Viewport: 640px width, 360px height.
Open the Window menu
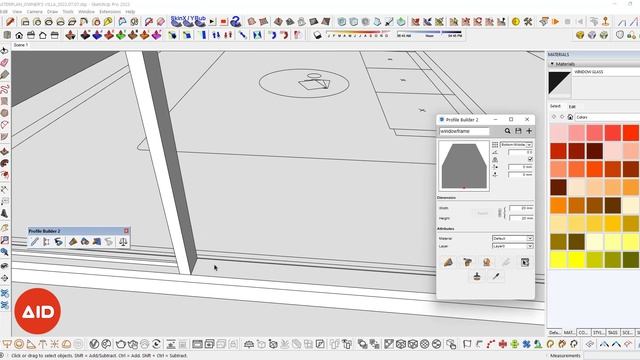tap(87, 12)
